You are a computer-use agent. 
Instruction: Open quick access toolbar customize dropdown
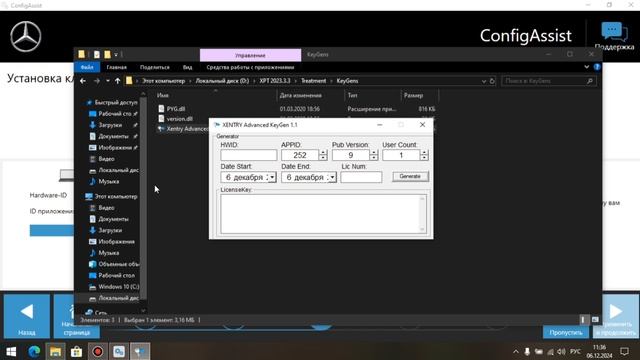[116, 54]
